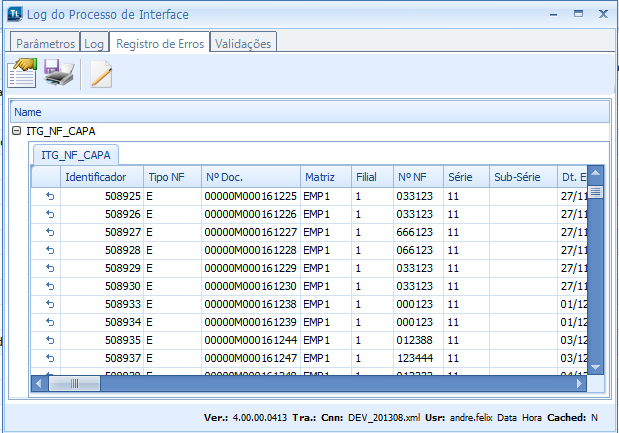The height and width of the screenshot is (433, 619).
Task: Click the save and print icon
Action: pos(58,73)
